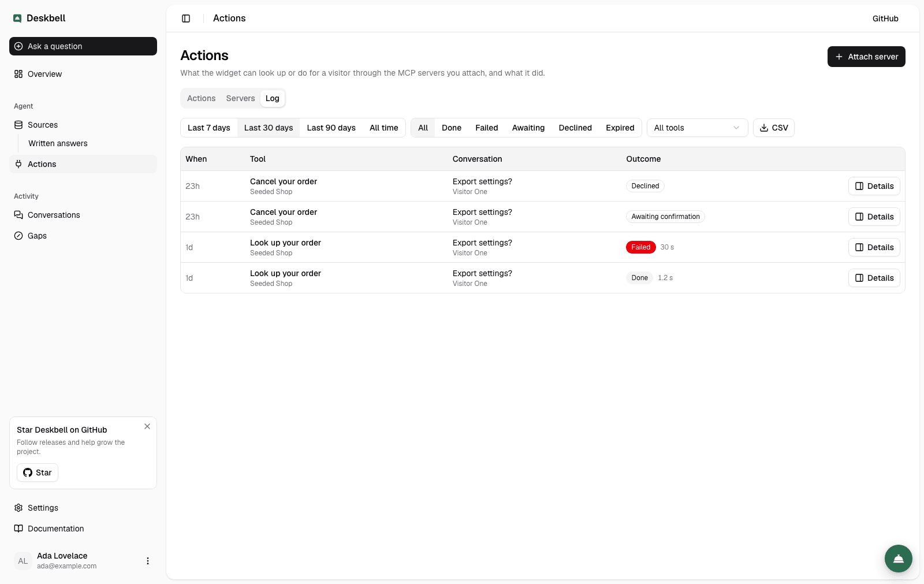Open Details for the Failed row
Screen dimensions: 924x584
[x=874, y=247]
